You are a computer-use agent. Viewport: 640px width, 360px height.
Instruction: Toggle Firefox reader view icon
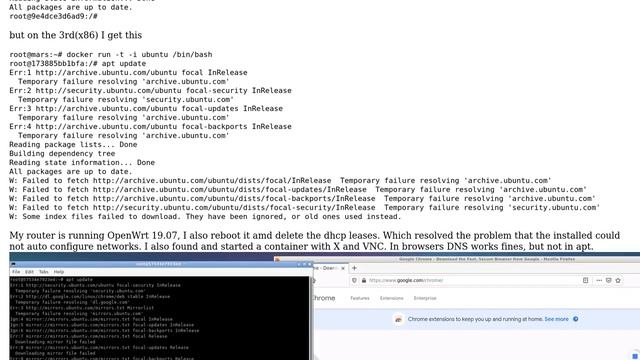pos(585,280)
